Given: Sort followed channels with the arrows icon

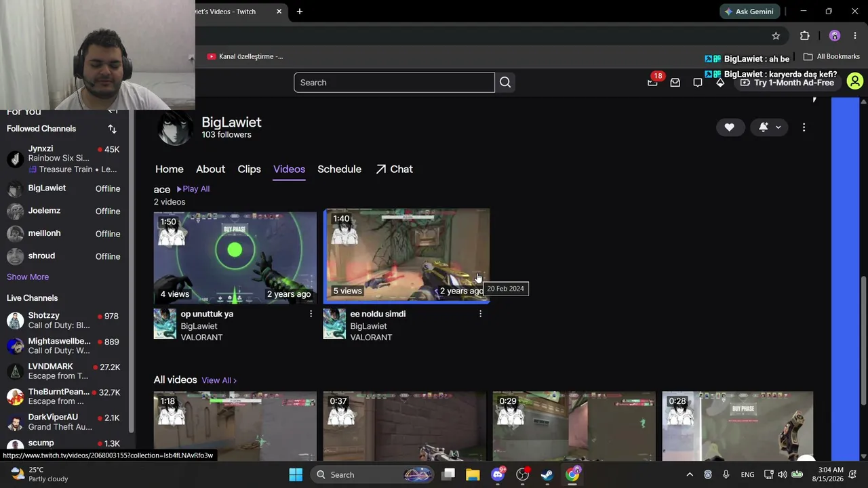Looking at the screenshot, I should coord(113,129).
